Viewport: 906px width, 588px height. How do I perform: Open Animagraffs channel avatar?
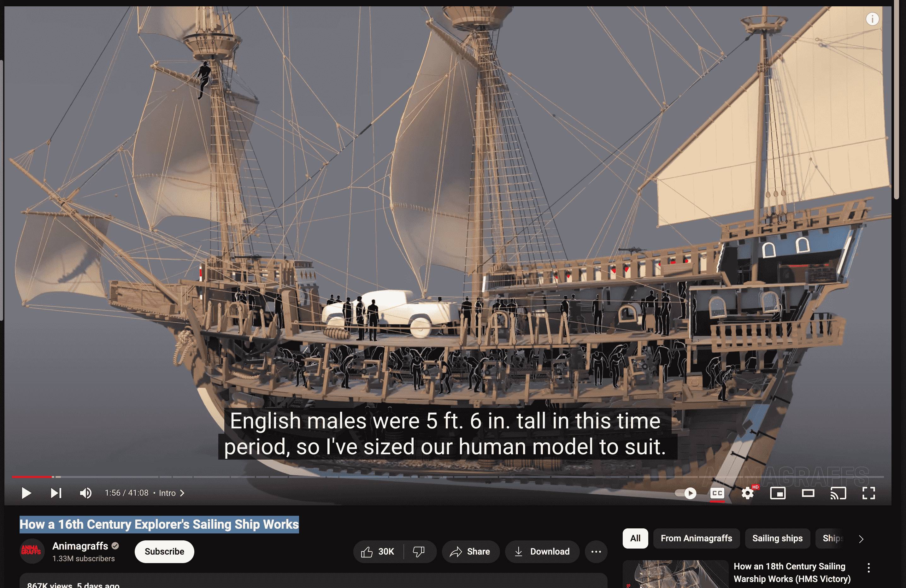tap(32, 551)
